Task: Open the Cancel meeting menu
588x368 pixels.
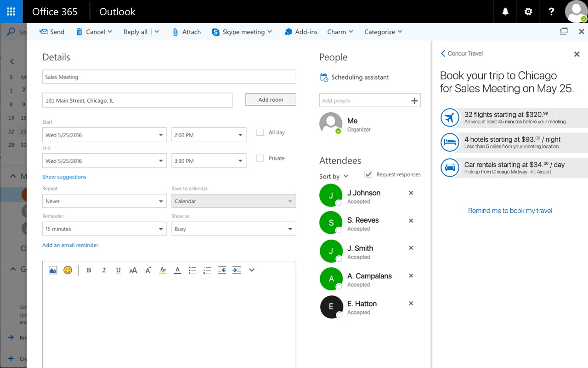Action: [x=94, y=32]
